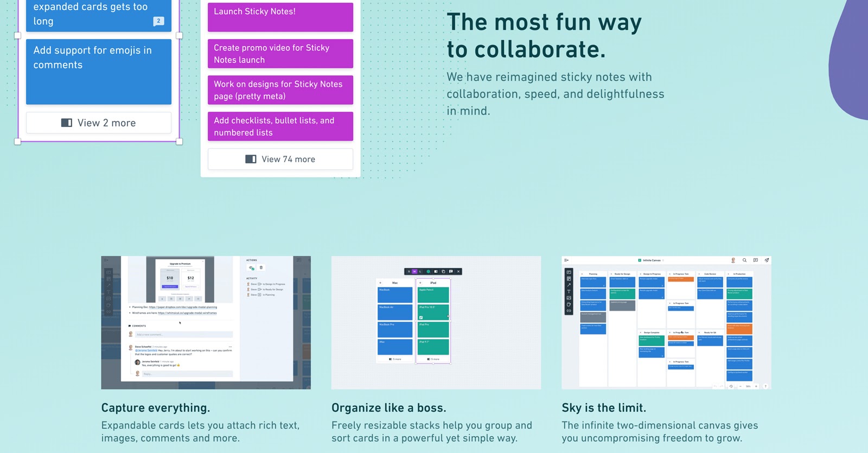
Task: Select the card tool in canvas toolbar
Action: point(569,272)
